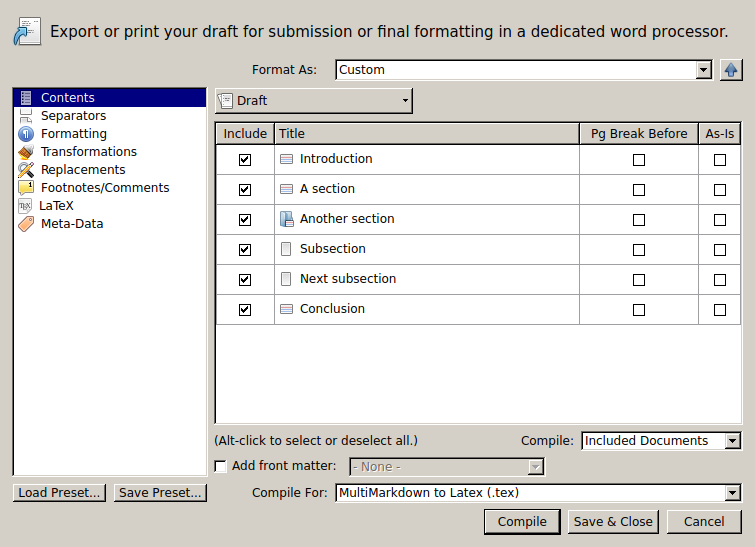Open Transformations options in sidebar
Image resolution: width=755 pixels, height=547 pixels.
[89, 152]
